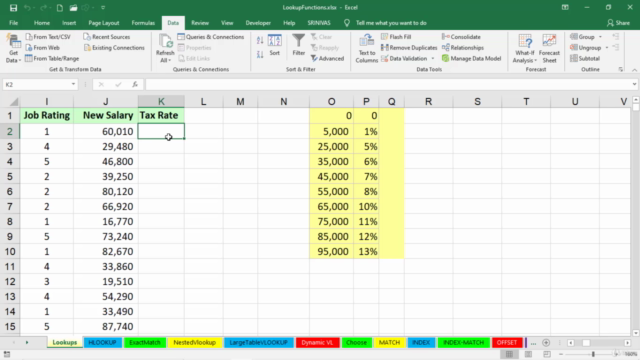Click the Undo arrow icon
Image resolution: width=640 pixels, height=360 pixels.
click(x=27, y=8)
